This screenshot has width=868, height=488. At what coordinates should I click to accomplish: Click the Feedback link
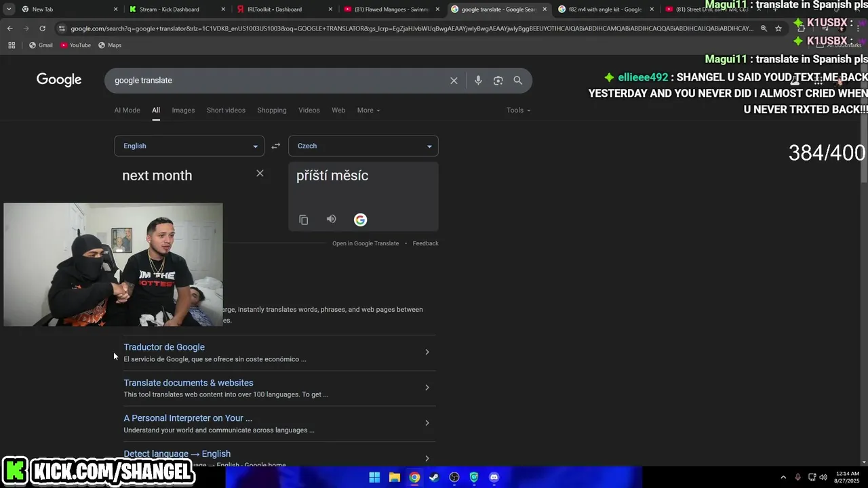pos(425,243)
